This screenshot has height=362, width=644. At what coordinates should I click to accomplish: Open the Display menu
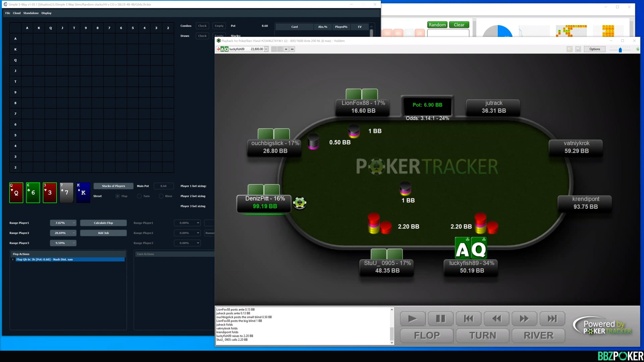point(46,13)
